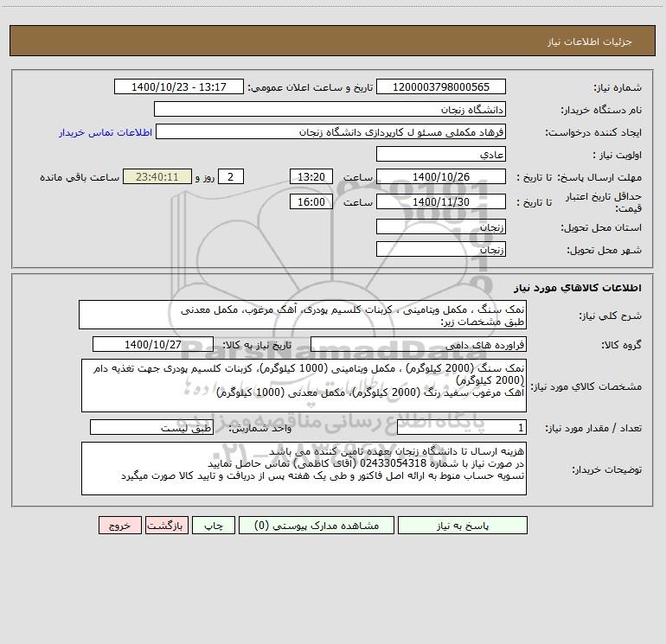Image resolution: width=666 pixels, height=644 pixels.
Task: Click the label حداقل تاریخ اعتبار قیمت
Action: (x=604, y=202)
